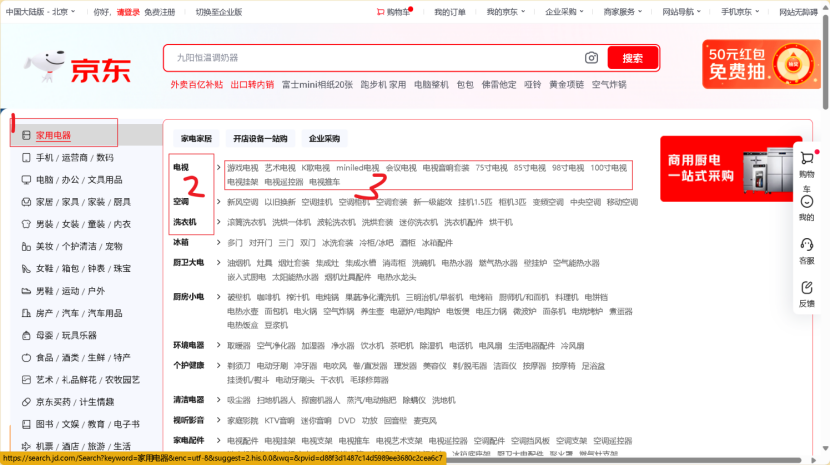This screenshot has width=831, height=465.
Task: Click the camera image search icon
Action: (591, 58)
